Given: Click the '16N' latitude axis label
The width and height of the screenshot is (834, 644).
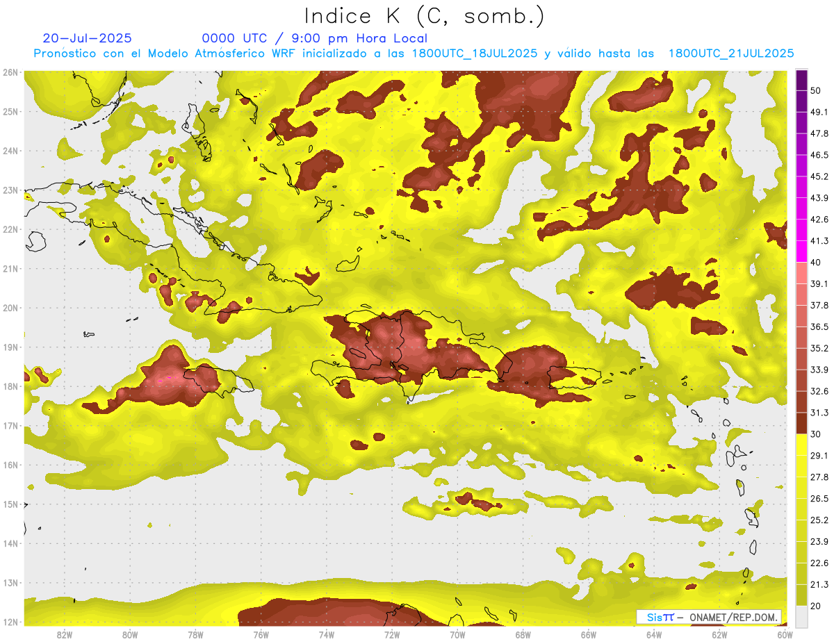Looking at the screenshot, I should [x=10, y=465].
